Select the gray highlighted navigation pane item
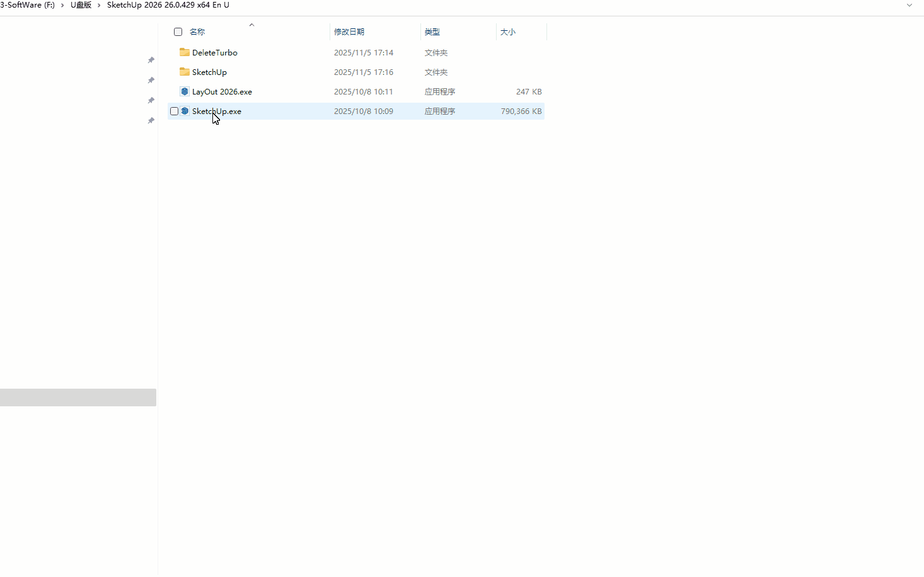The height and width of the screenshot is (577, 924). pos(78,397)
